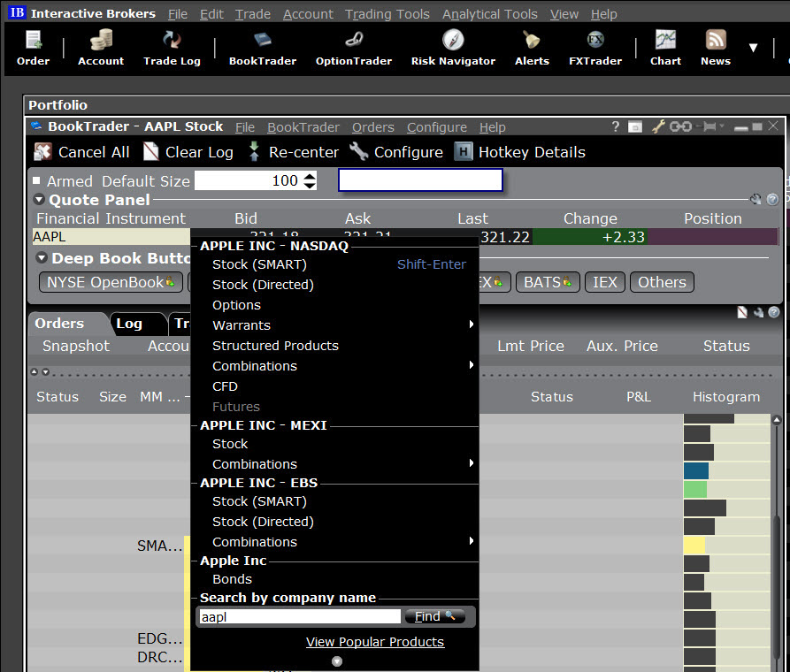Open Configure in BookTrader toolbar

point(396,151)
